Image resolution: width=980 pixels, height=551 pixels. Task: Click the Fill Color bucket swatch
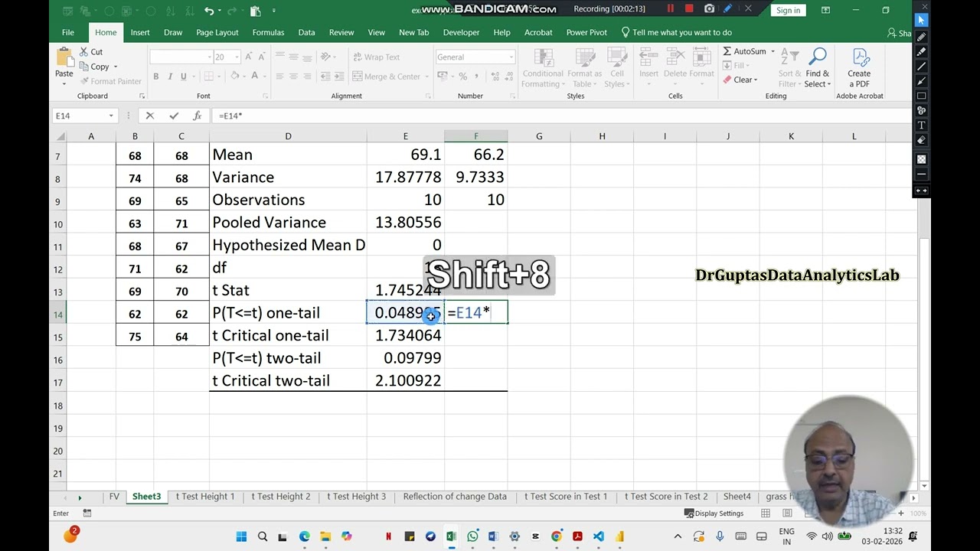point(235,77)
